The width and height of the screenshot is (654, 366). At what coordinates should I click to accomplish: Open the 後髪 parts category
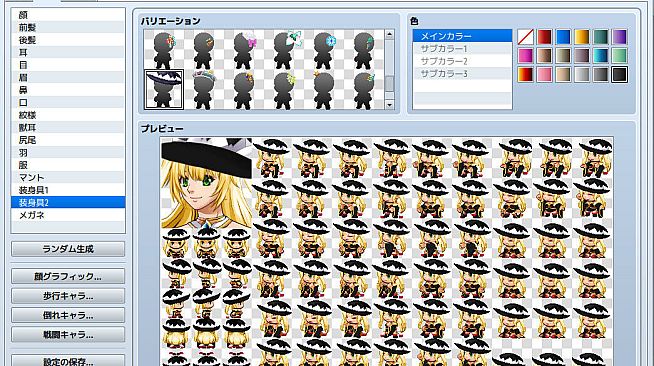tap(68, 40)
